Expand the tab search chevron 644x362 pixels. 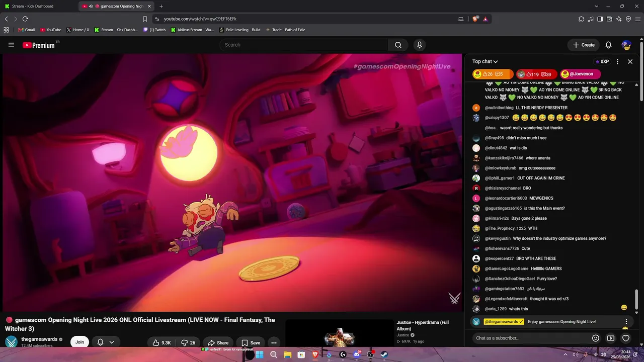[x=596, y=7]
